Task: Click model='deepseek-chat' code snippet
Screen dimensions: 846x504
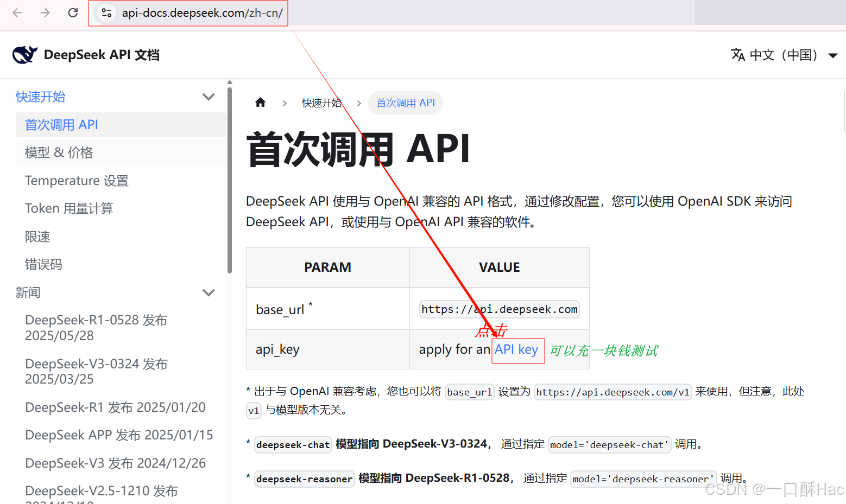Action: (x=610, y=445)
